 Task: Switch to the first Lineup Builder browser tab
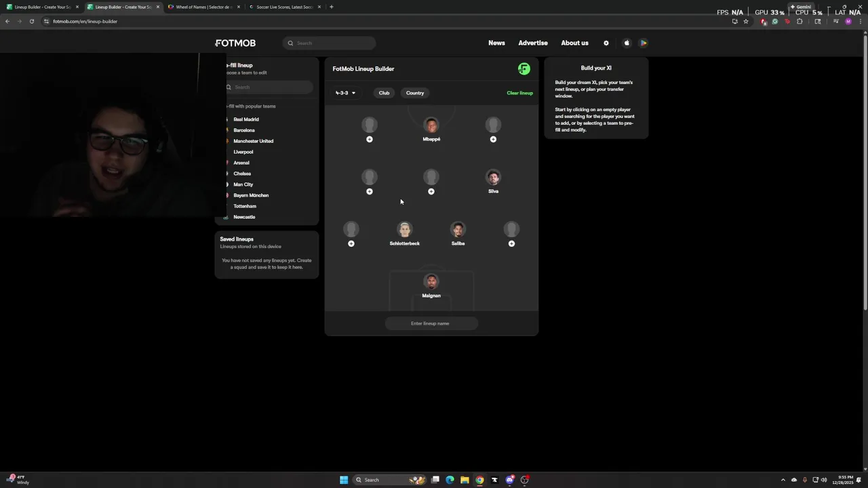[x=42, y=7]
